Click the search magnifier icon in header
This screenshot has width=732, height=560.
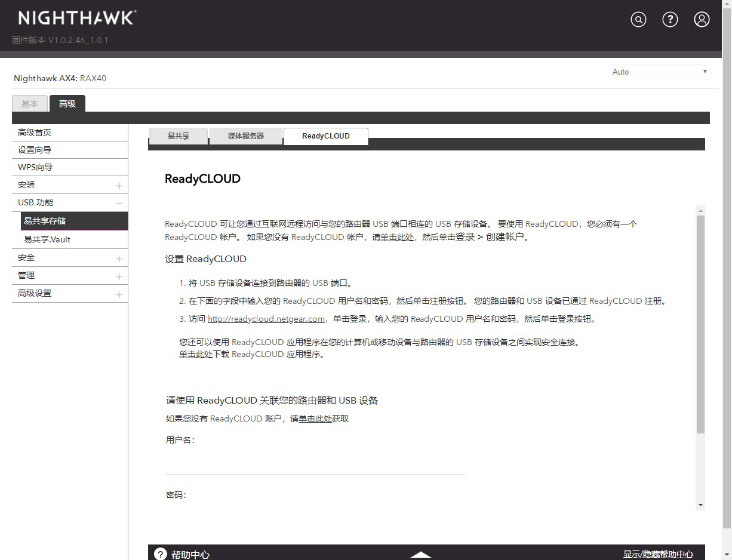[639, 20]
